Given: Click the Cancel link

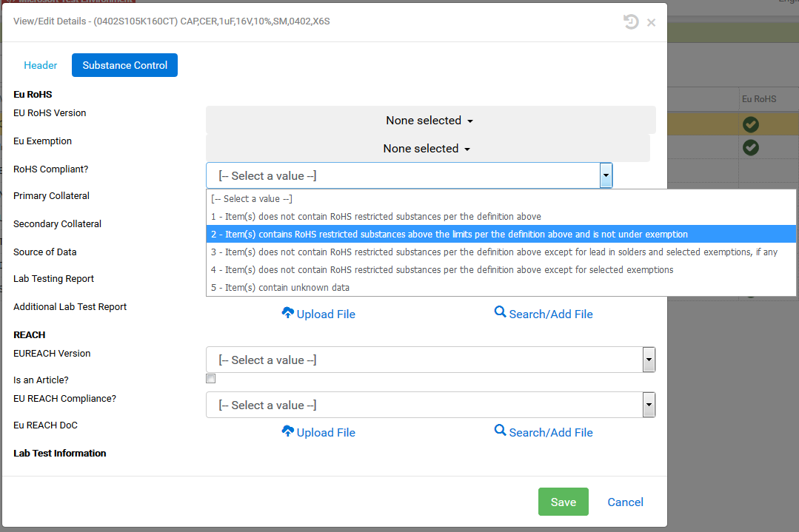Looking at the screenshot, I should 625,502.
